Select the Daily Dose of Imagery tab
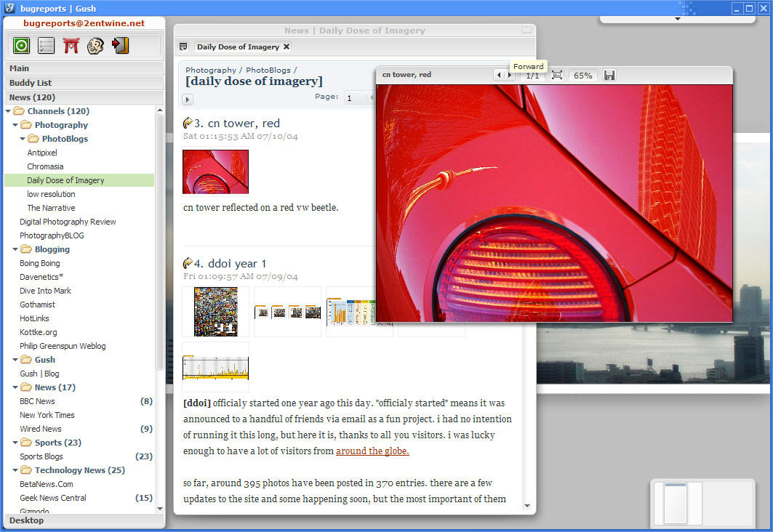 click(x=238, y=47)
